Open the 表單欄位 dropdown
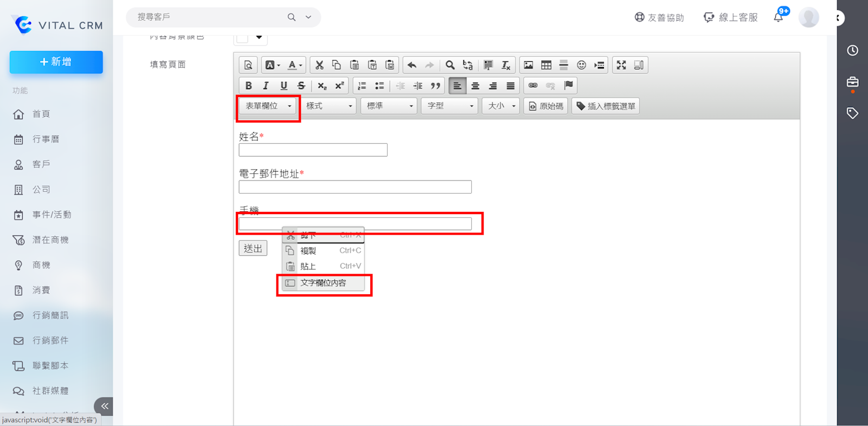 [268, 106]
